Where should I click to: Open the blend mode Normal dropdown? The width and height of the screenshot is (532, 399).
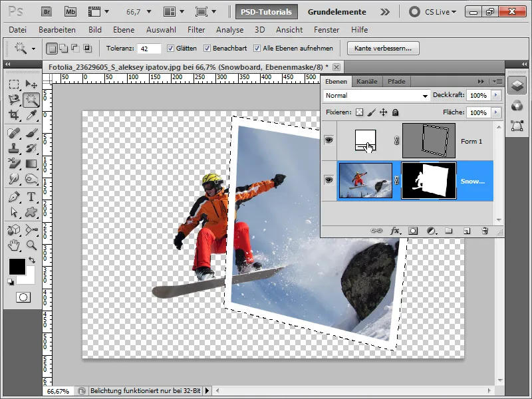(376, 96)
